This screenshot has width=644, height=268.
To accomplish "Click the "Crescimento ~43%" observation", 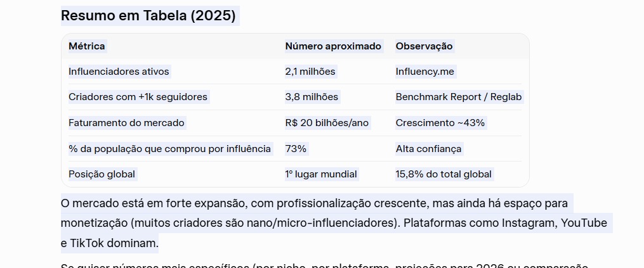I will click(440, 123).
